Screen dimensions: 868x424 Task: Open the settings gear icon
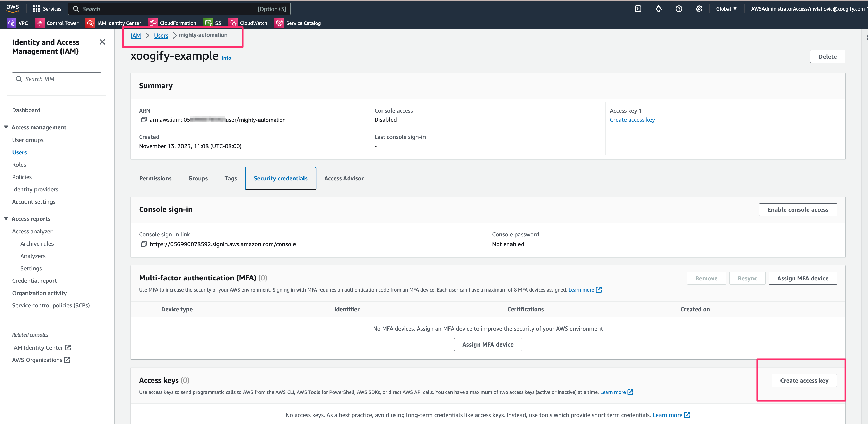699,8
